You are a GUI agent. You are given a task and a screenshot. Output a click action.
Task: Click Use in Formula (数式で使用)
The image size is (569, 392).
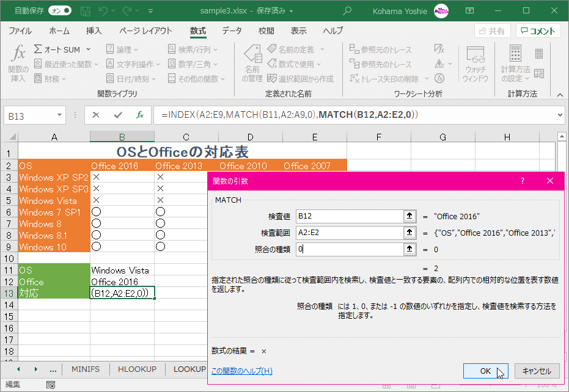coord(294,64)
